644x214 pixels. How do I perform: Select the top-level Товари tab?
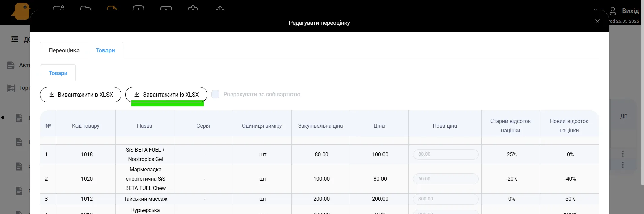coord(105,50)
